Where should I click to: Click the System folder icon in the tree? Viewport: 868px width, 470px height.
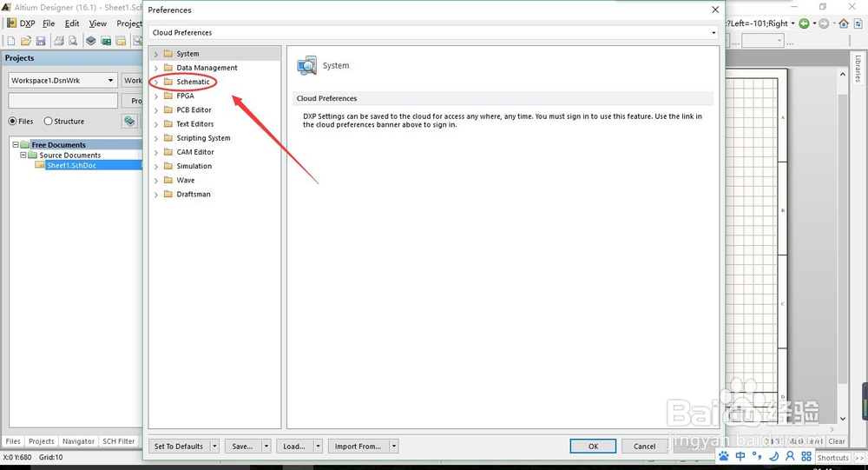[x=168, y=54]
